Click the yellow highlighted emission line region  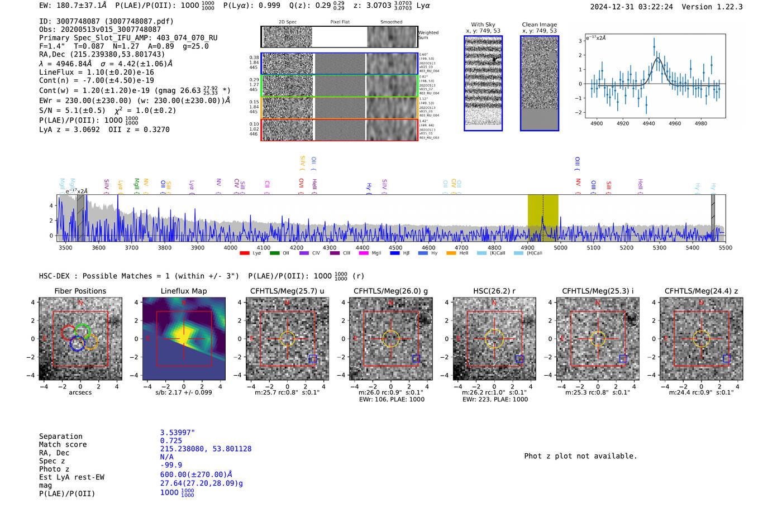pos(543,218)
